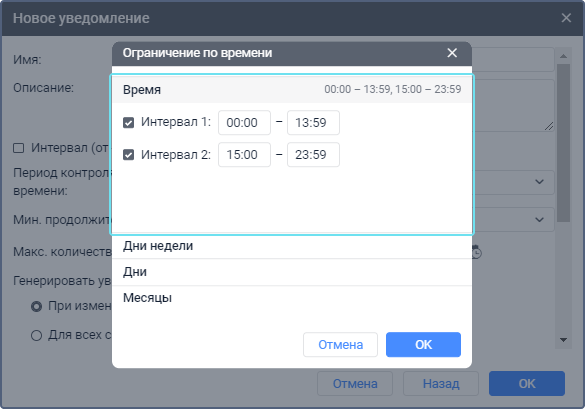Expand the Месяцы section
The height and width of the screenshot is (409, 585).
[292, 298]
